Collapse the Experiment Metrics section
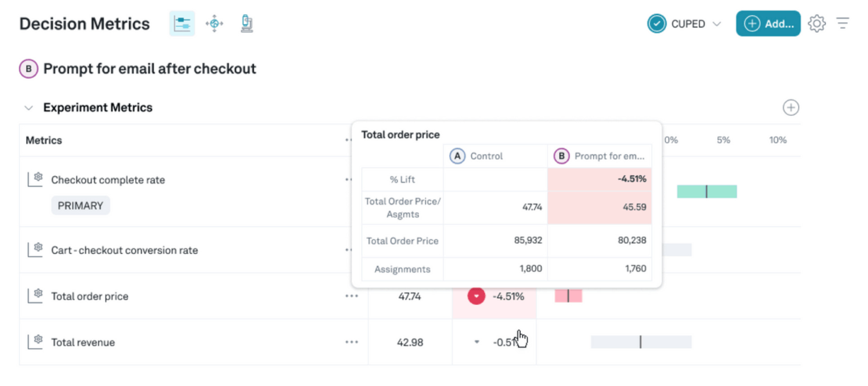Image resolution: width=868 pixels, height=386 pixels. click(x=29, y=108)
